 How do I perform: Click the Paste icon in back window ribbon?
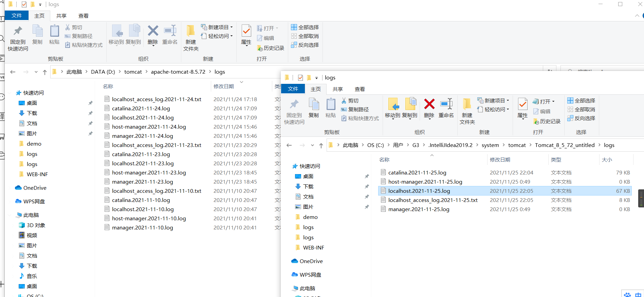click(54, 35)
